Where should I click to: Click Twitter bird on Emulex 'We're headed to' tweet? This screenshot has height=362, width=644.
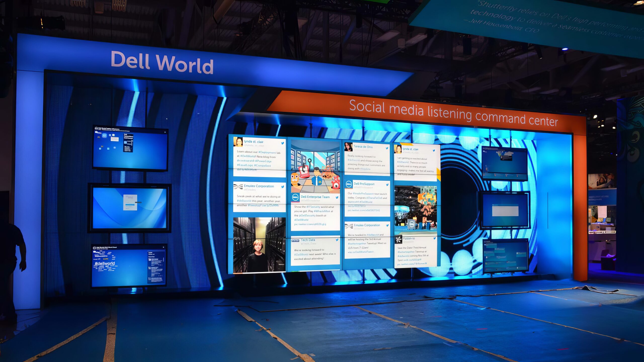click(387, 225)
